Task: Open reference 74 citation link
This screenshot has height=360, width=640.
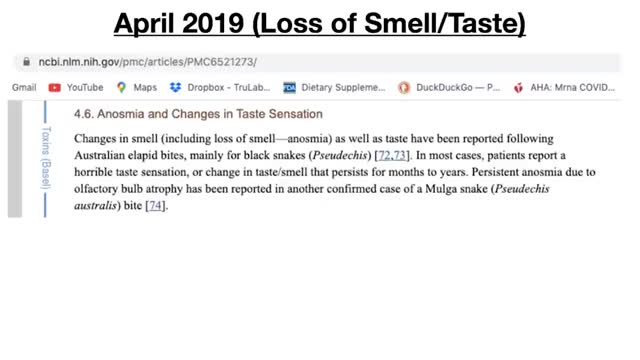Action: (156, 205)
